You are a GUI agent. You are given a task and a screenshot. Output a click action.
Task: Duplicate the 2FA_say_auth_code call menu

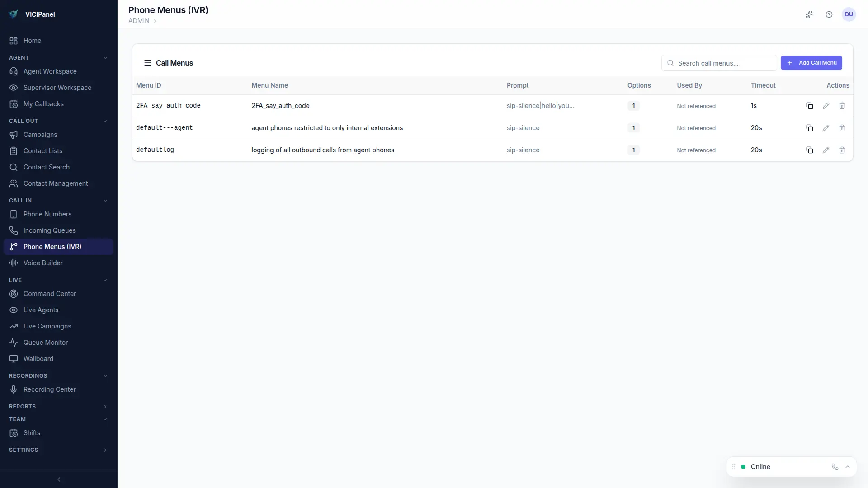[809, 105]
